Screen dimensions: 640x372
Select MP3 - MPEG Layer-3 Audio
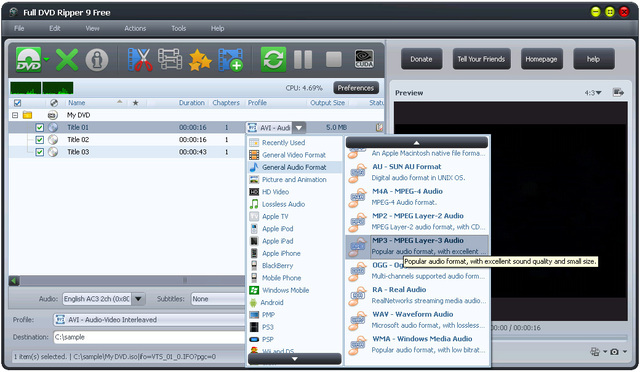pyautogui.click(x=417, y=246)
